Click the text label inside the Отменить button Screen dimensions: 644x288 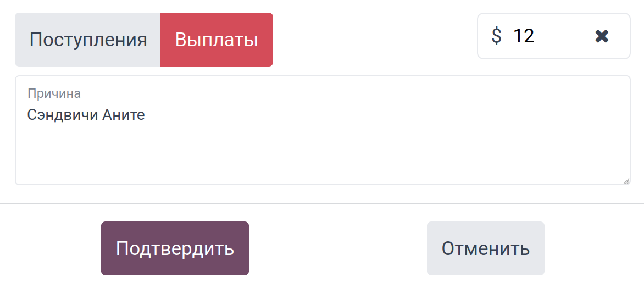[x=486, y=249]
